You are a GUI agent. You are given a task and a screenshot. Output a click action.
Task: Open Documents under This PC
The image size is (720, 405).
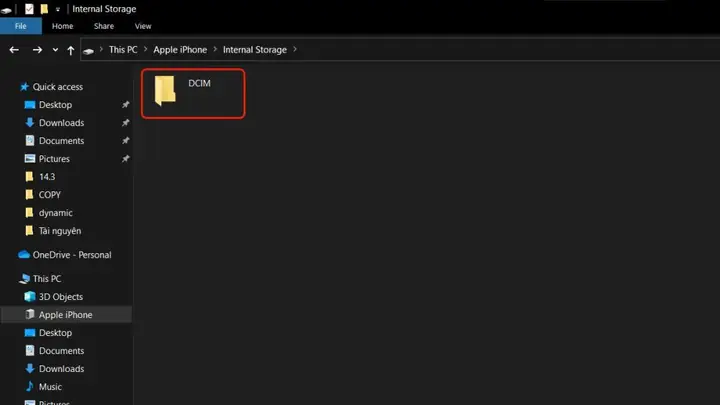tap(62, 351)
